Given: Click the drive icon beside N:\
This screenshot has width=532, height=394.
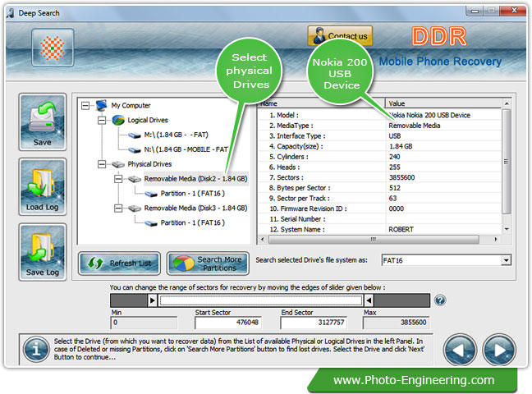Looking at the screenshot, I should 135,150.
